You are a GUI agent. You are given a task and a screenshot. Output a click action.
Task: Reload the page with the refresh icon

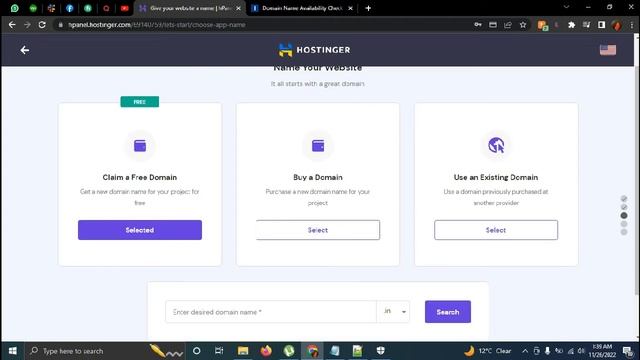[x=42, y=25]
